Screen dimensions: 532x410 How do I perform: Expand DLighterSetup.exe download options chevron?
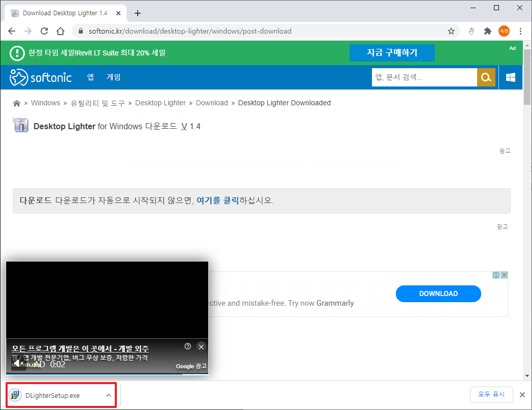tap(109, 395)
